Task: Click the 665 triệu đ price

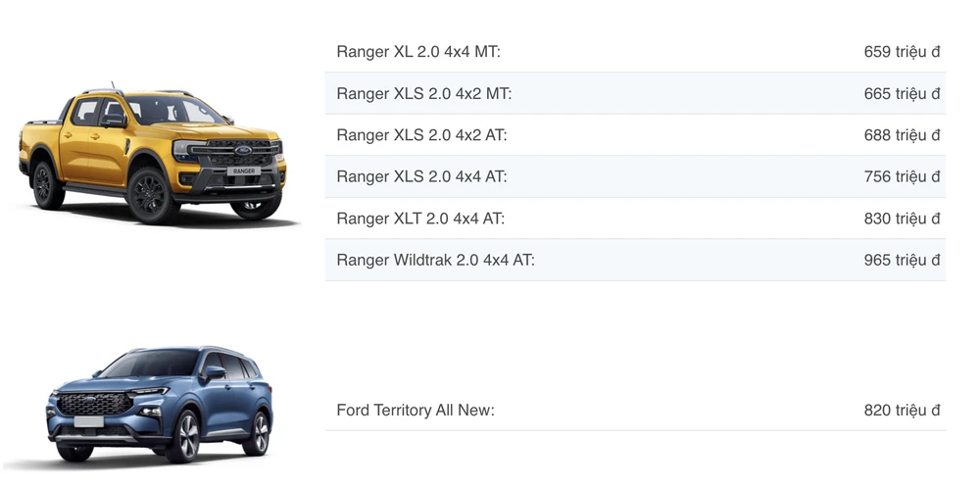Action: [x=902, y=94]
